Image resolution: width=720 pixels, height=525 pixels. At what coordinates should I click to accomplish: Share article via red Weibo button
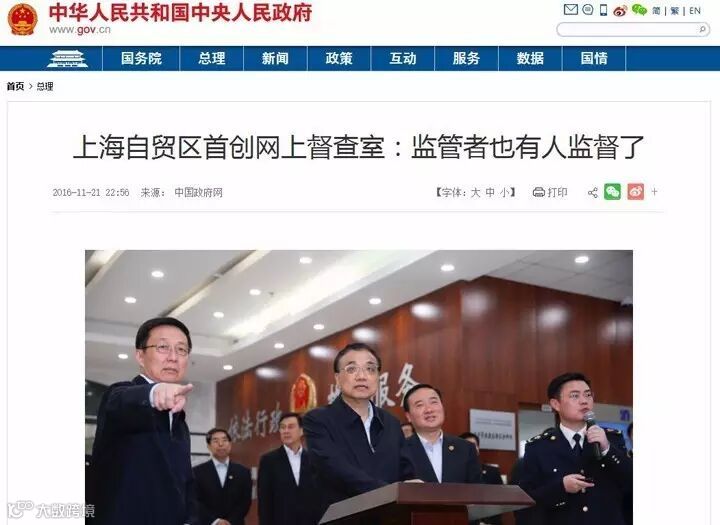click(636, 192)
